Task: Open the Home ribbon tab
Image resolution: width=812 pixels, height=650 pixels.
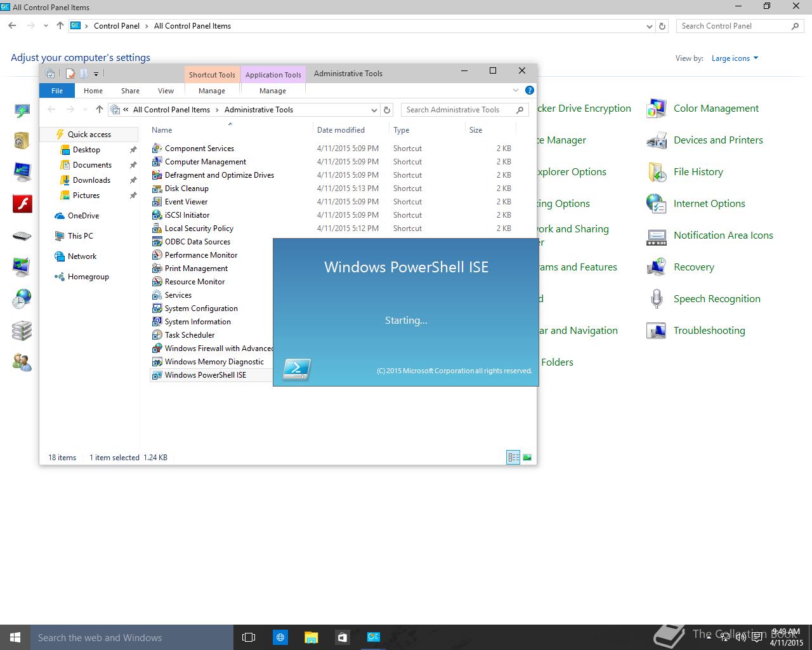Action: (x=93, y=91)
